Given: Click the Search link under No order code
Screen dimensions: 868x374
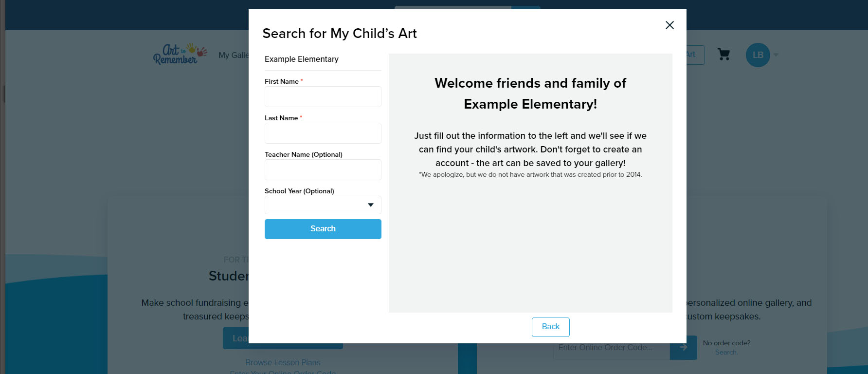Looking at the screenshot, I should (x=726, y=352).
